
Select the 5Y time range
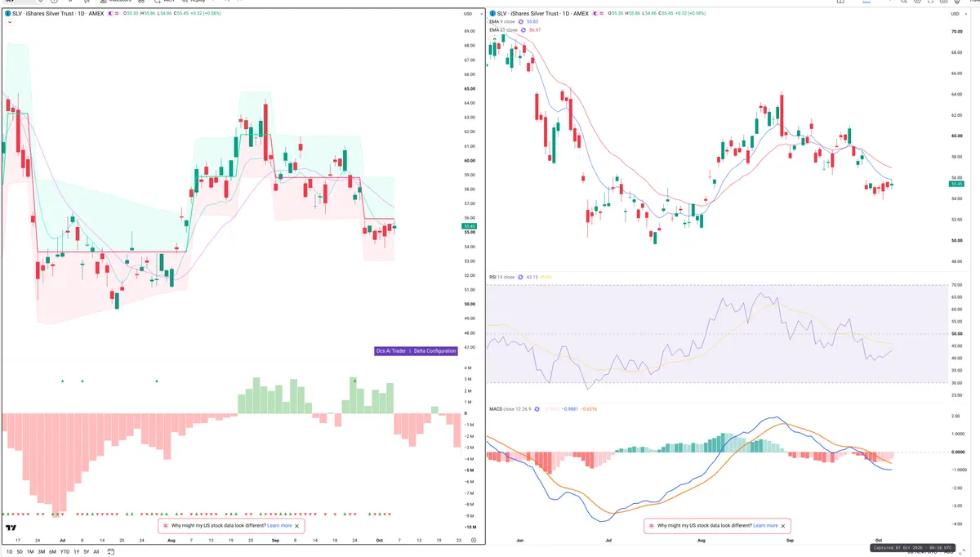(x=87, y=552)
